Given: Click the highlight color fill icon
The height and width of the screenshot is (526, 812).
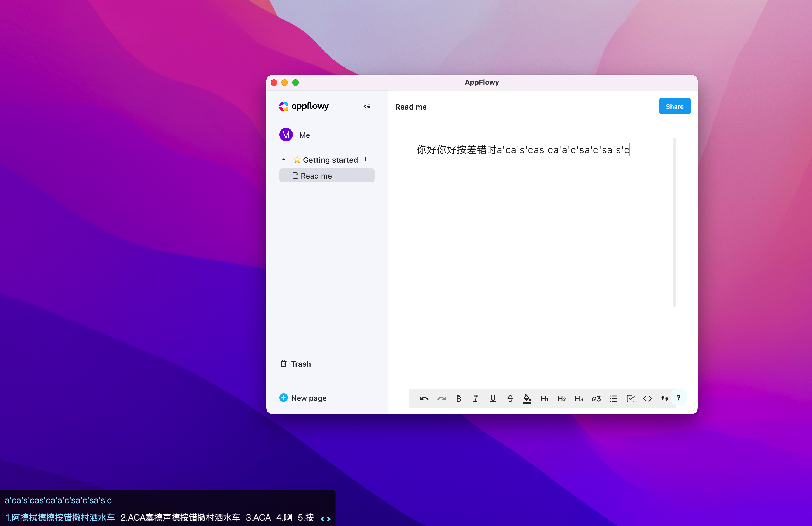Looking at the screenshot, I should coord(527,399).
